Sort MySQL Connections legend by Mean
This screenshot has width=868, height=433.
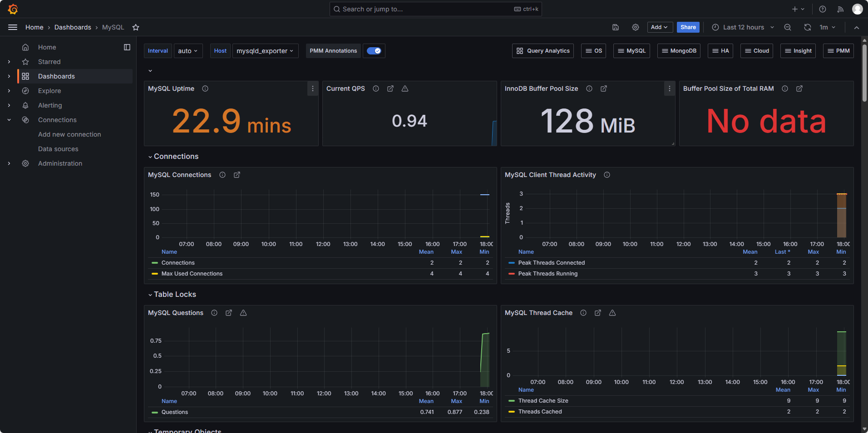point(426,252)
